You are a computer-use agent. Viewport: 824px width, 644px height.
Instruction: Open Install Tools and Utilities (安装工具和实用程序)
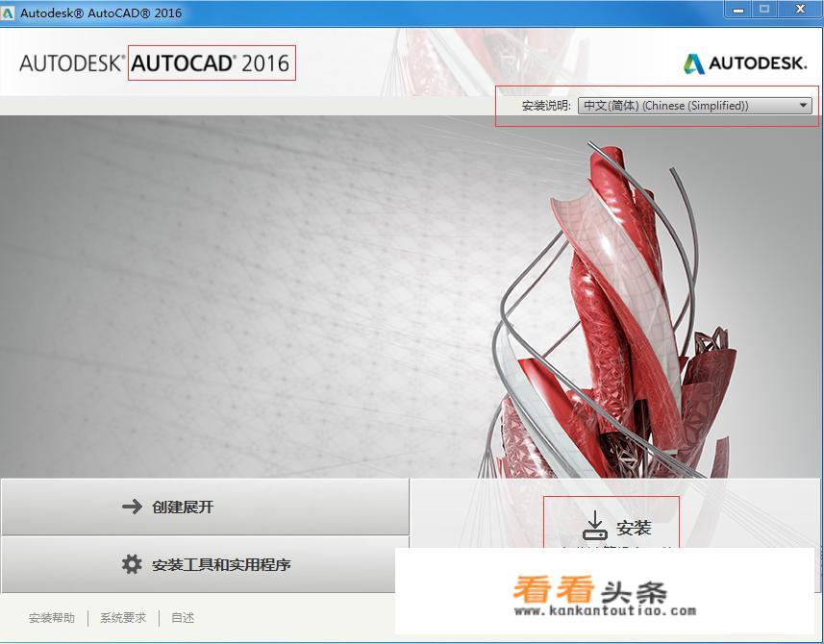click(x=199, y=564)
